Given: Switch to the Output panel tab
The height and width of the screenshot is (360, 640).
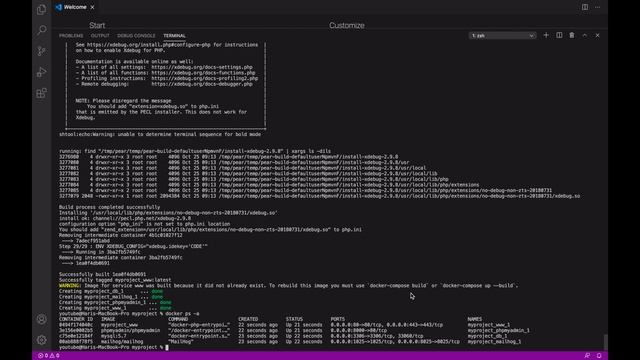Looking at the screenshot, I should (x=100, y=36).
